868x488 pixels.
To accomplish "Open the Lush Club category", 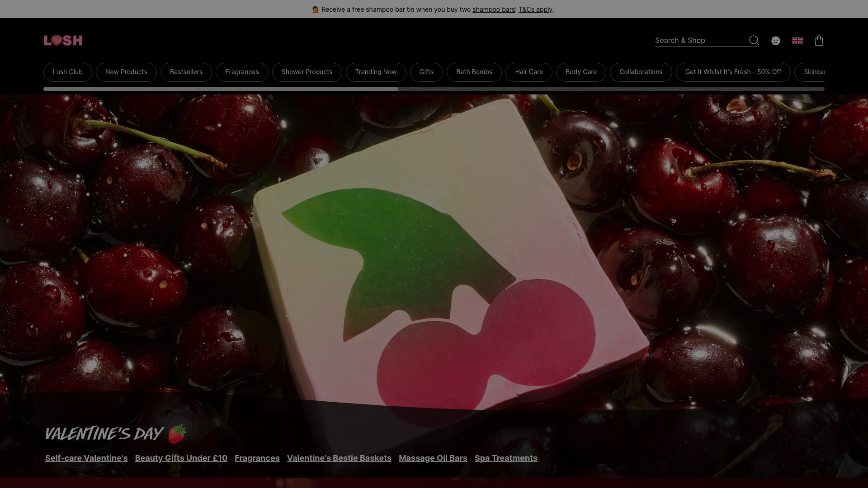I will tap(68, 72).
